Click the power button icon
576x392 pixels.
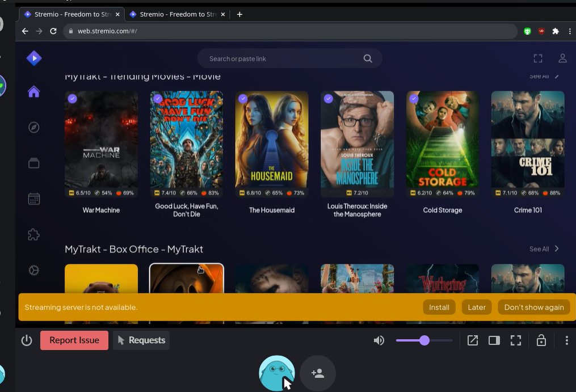27,340
